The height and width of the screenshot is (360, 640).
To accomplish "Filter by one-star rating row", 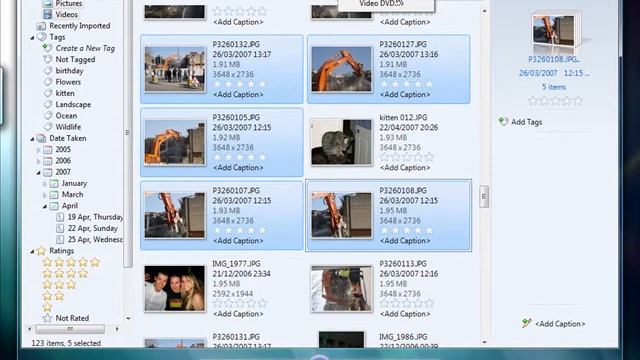I will pyautogui.click(x=48, y=307).
